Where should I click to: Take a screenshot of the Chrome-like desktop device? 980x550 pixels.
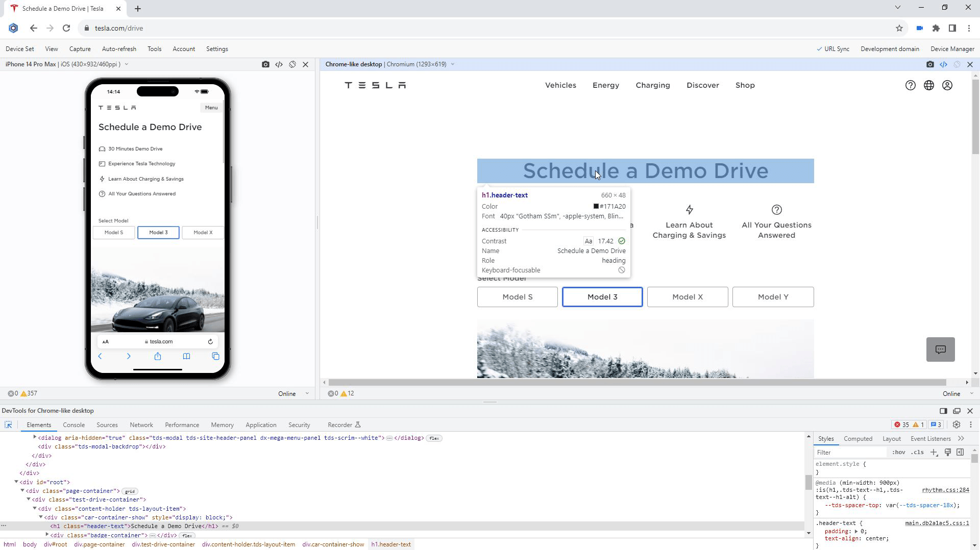point(931,64)
